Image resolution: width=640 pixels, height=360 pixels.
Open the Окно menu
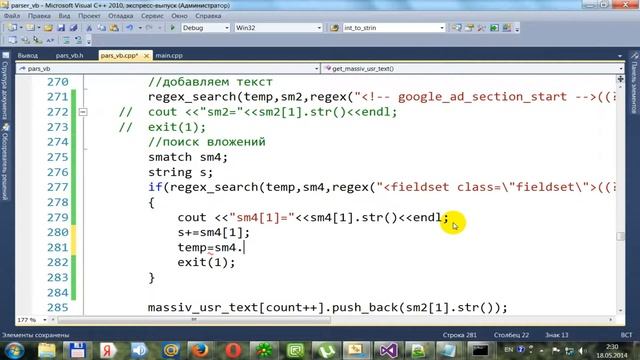[x=179, y=16]
